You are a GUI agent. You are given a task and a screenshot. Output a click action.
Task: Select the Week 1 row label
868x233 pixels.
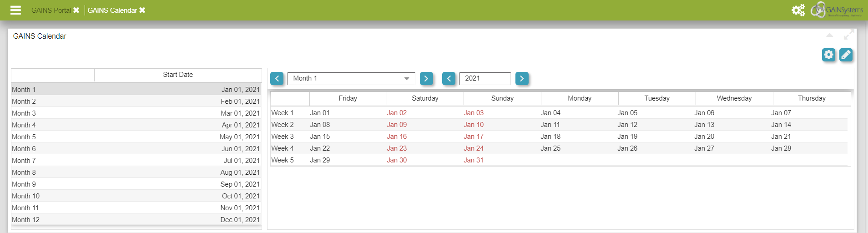coord(283,113)
